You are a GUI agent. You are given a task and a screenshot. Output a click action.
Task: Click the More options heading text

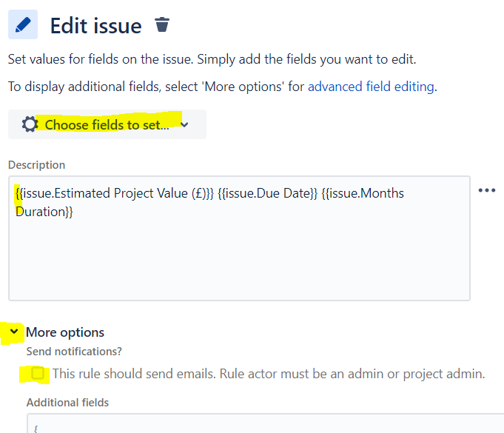coord(65,332)
